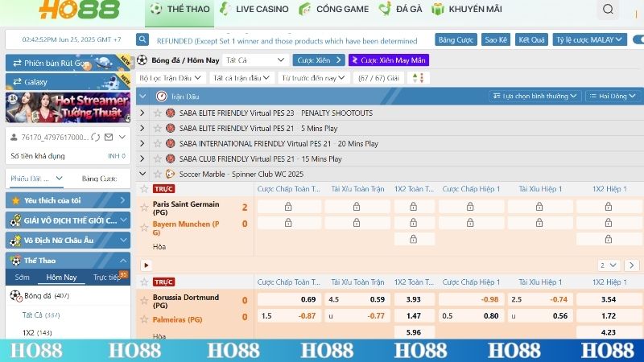644x362 pixels.
Task: Favorite SABA ELITE FRIENDLY Virtual PES 23 league
Action: [x=157, y=113]
